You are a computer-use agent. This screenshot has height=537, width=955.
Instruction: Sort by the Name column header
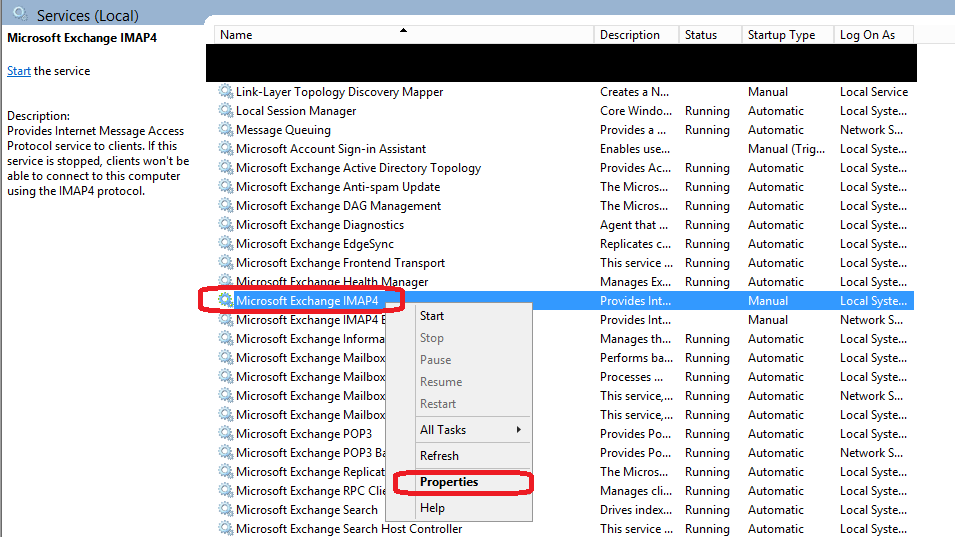point(404,35)
